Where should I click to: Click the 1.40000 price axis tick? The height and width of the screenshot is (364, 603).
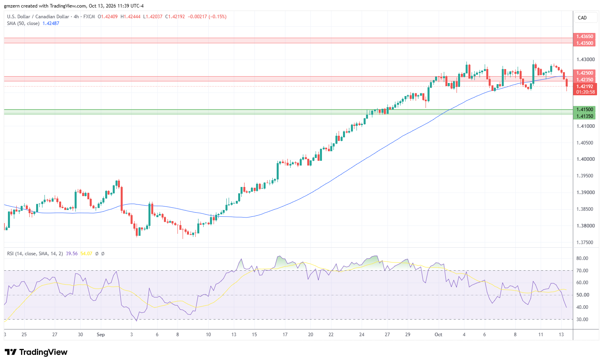tap(586, 159)
